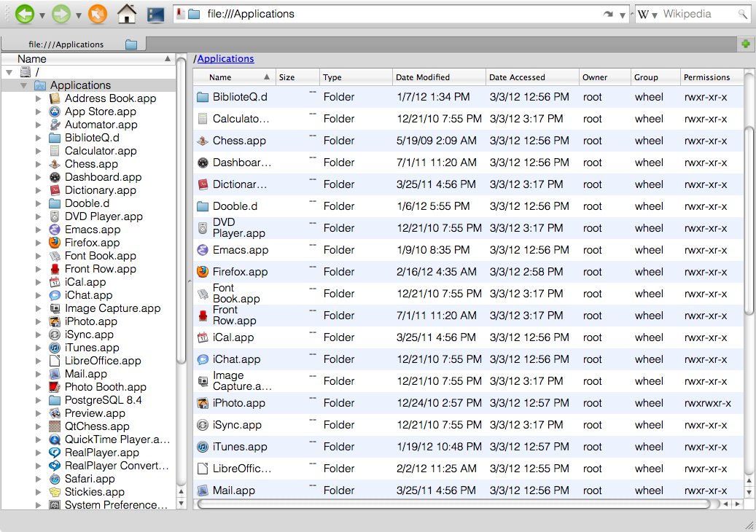
Task: Click the go arrow in the address bar
Action: (x=607, y=15)
